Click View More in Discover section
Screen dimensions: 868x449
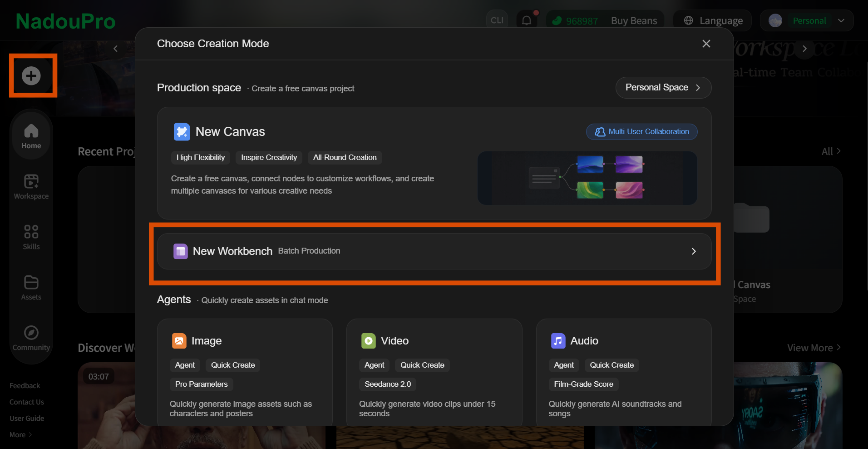click(x=814, y=348)
